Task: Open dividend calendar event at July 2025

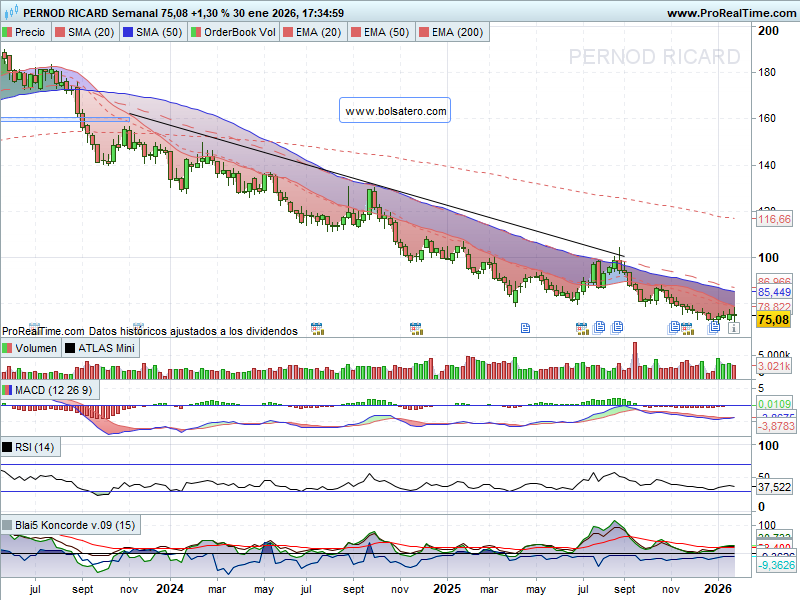Action: click(x=582, y=329)
